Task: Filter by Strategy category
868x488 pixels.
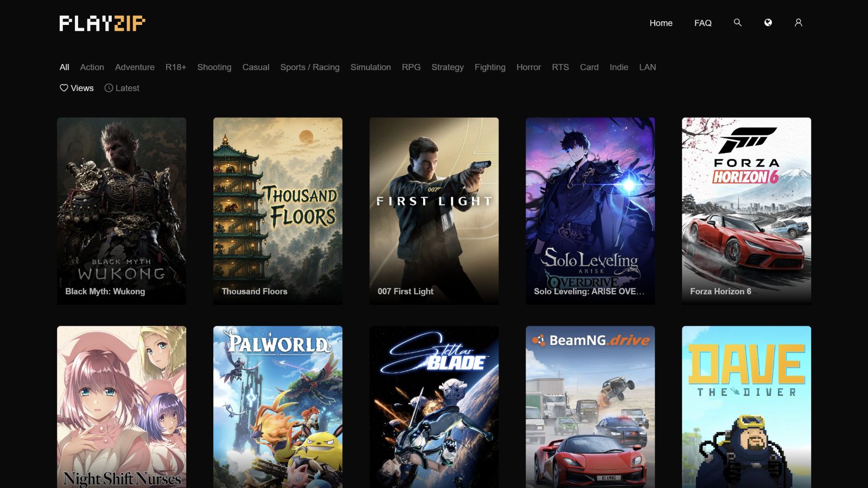Action: 448,67
